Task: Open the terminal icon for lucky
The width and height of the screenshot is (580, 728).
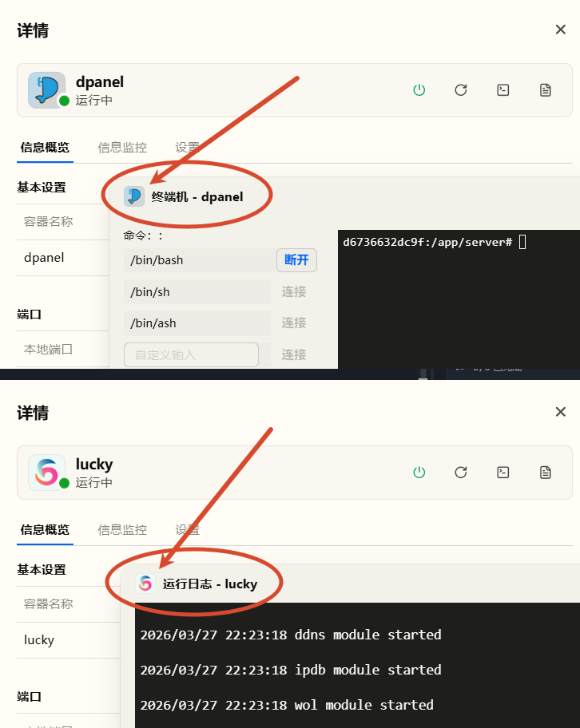Action: [503, 473]
